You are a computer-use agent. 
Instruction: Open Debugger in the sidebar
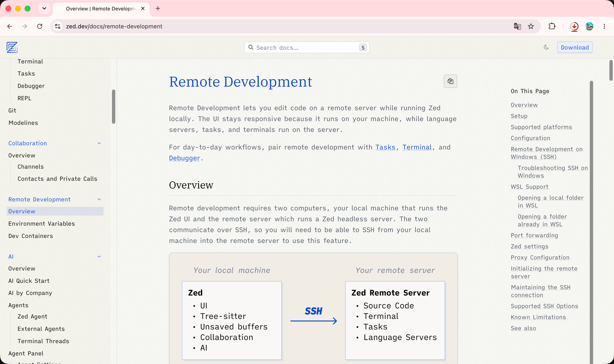pyautogui.click(x=31, y=86)
